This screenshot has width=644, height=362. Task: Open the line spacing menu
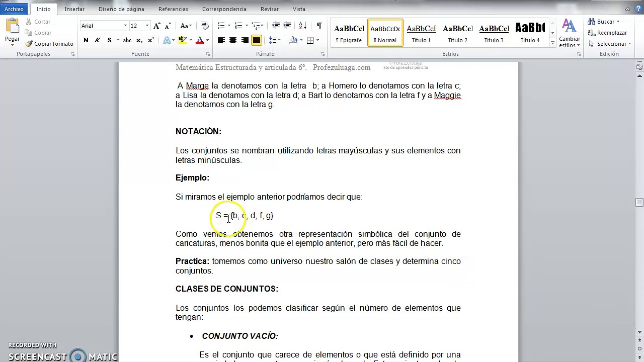(274, 40)
